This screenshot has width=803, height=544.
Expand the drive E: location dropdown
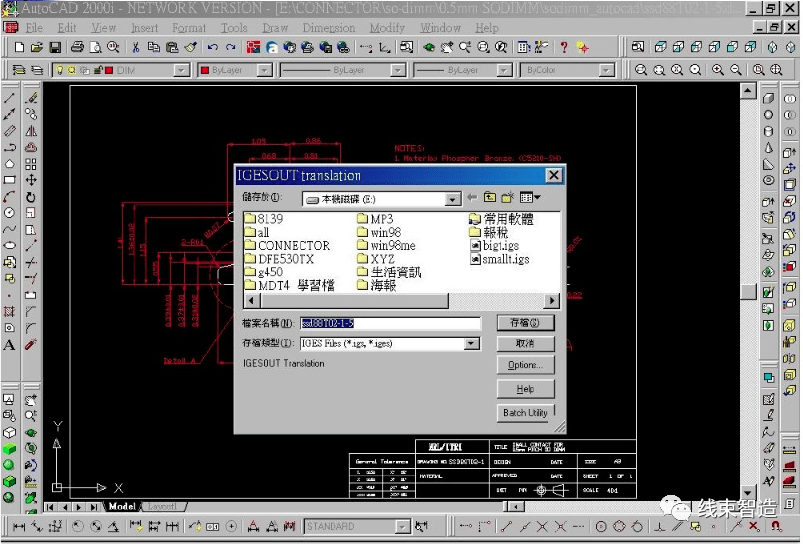coord(452,199)
